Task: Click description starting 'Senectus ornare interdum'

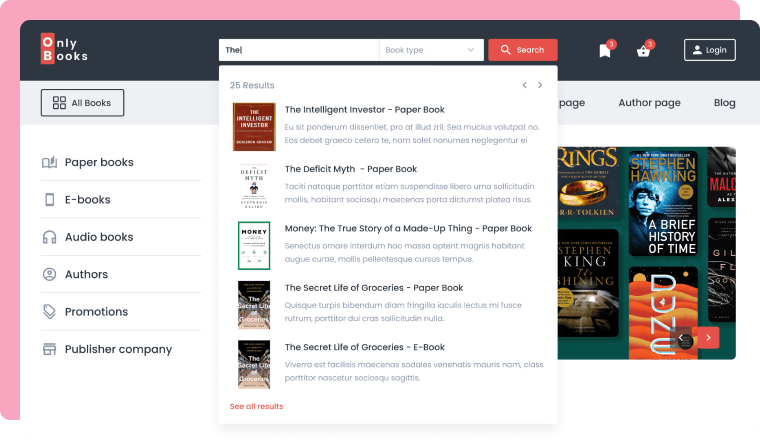Action: (x=405, y=252)
